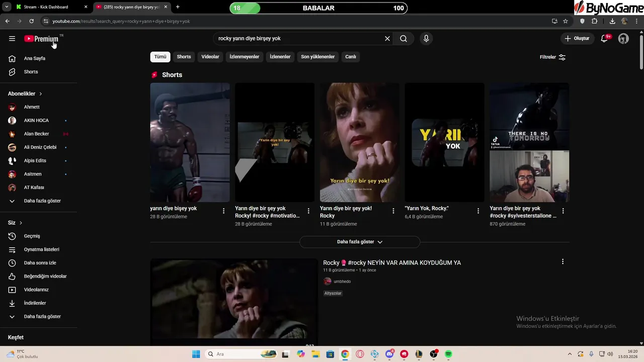Image resolution: width=644 pixels, height=362 pixels.
Task: Click the Oluştur create button
Action: (577, 39)
